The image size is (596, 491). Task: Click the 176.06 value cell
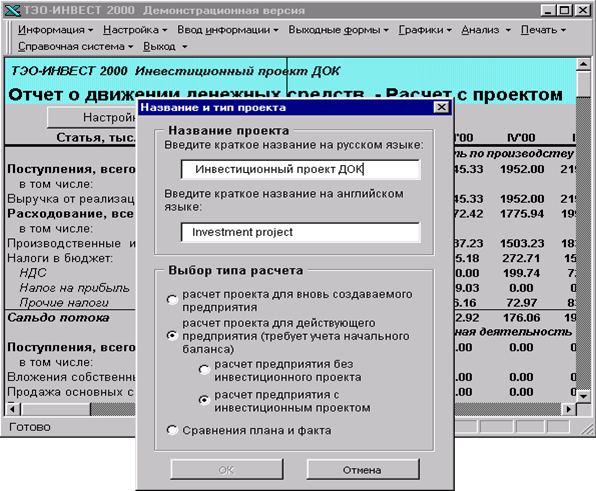click(x=521, y=318)
